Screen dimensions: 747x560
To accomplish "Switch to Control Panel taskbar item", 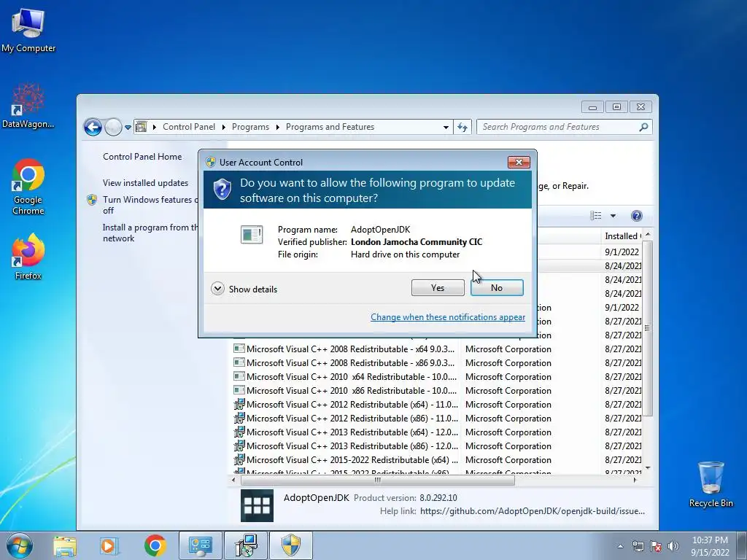I will pyautogui.click(x=201, y=545).
